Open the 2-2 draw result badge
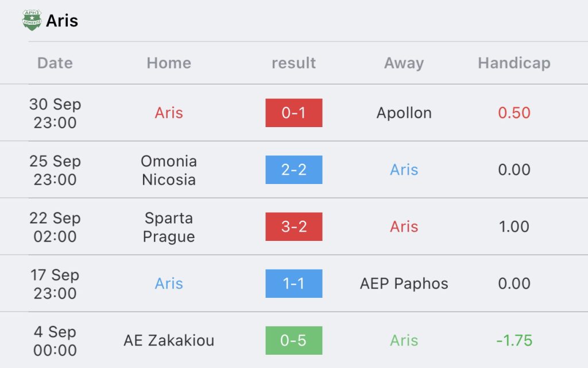This screenshot has width=588, height=368. [x=293, y=170]
